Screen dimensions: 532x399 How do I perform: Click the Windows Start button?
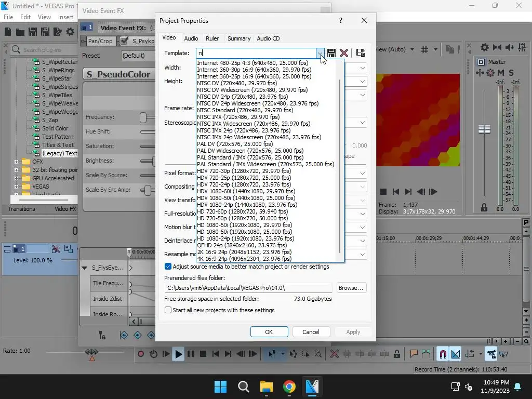[x=220, y=387]
